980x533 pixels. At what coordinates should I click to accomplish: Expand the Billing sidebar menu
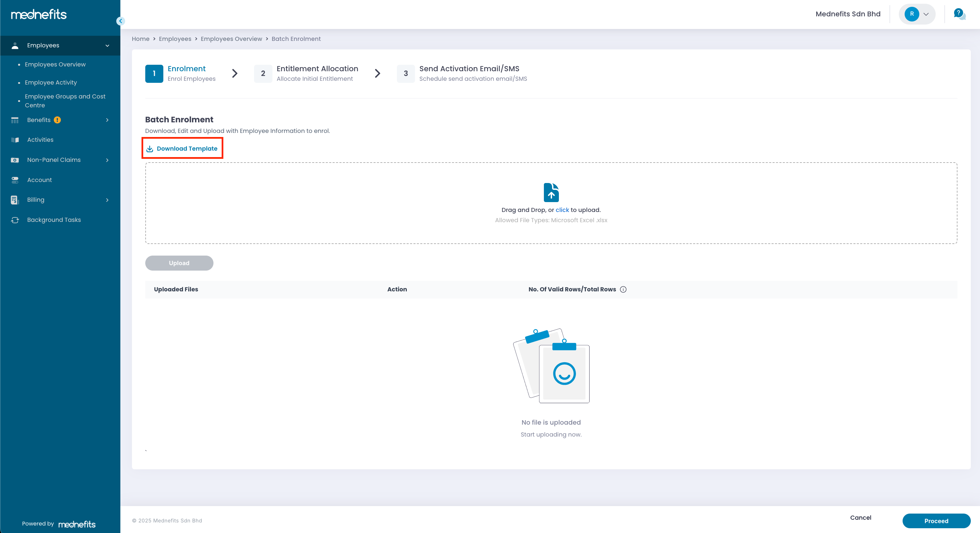(107, 200)
